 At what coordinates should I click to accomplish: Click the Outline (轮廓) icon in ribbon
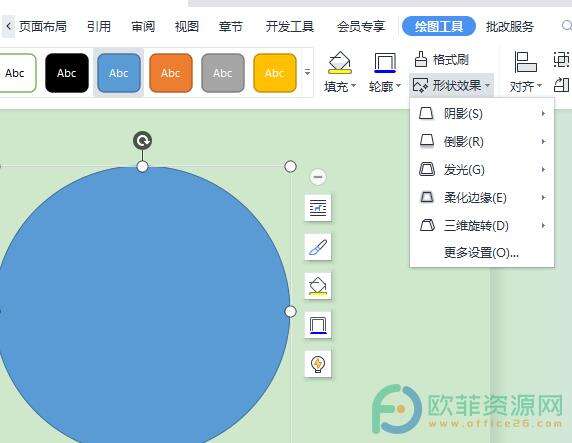click(x=385, y=63)
